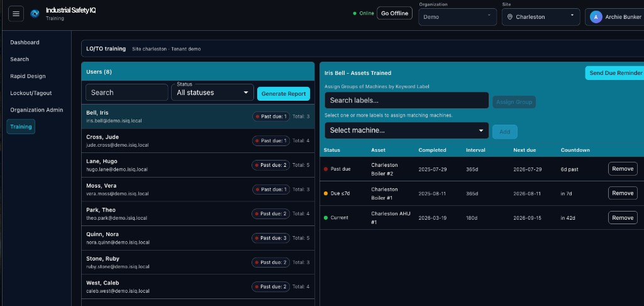Click the 6d past countdown value

tap(570, 169)
